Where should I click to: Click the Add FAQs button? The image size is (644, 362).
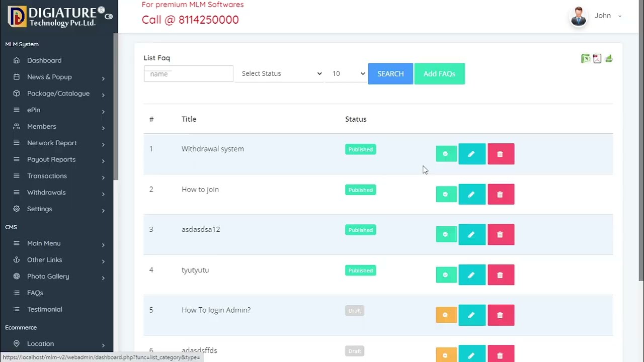439,74
